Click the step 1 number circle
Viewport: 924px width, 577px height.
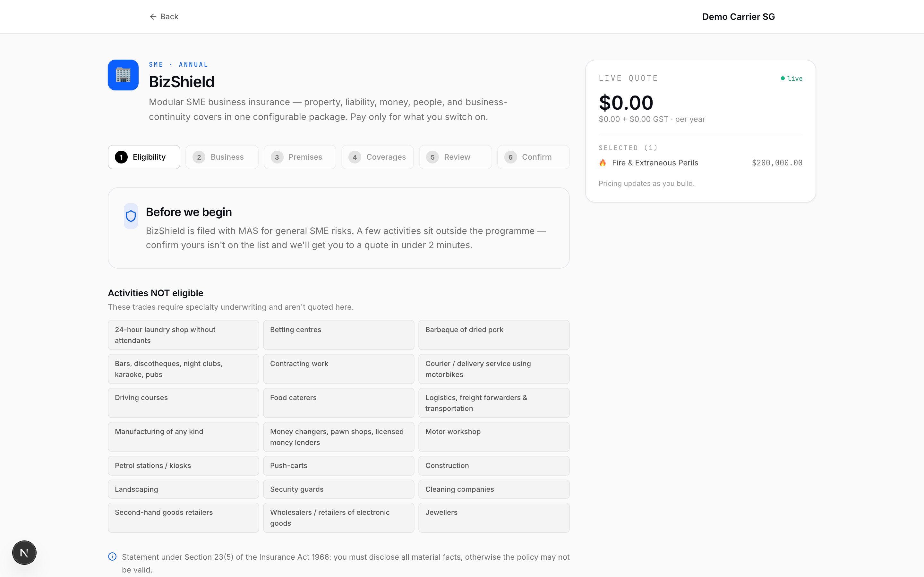pos(121,157)
